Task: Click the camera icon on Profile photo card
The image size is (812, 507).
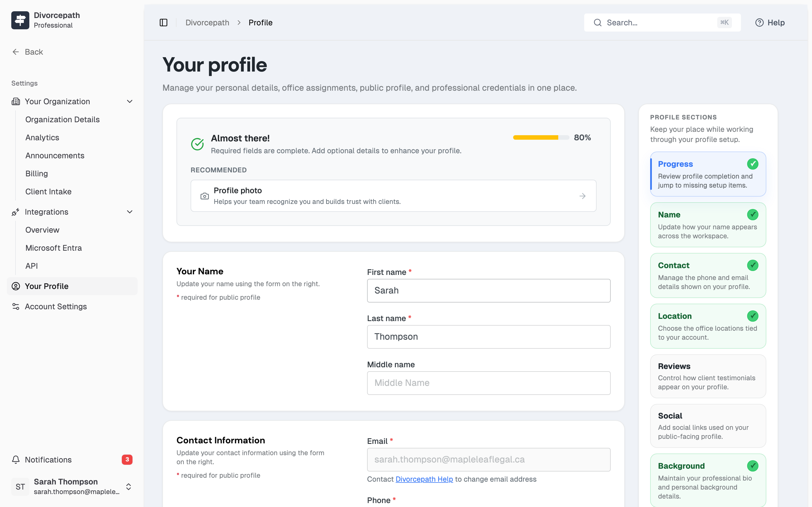Action: (204, 196)
